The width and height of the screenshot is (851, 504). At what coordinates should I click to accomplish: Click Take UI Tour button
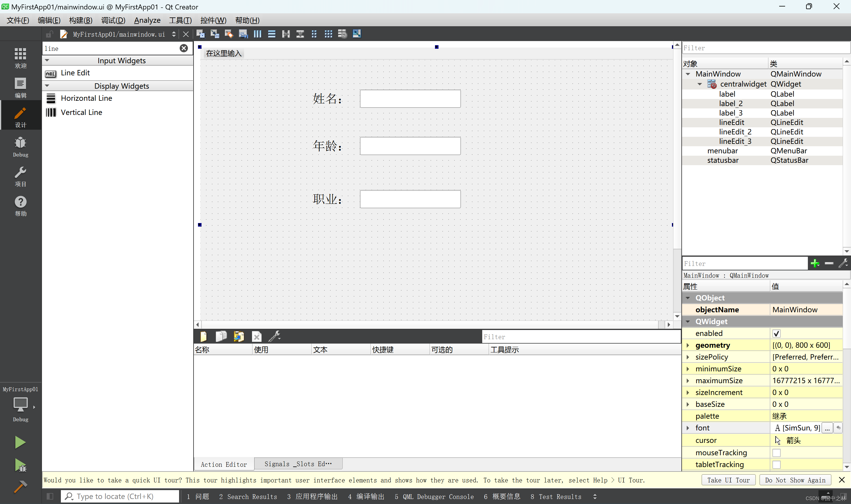728,480
